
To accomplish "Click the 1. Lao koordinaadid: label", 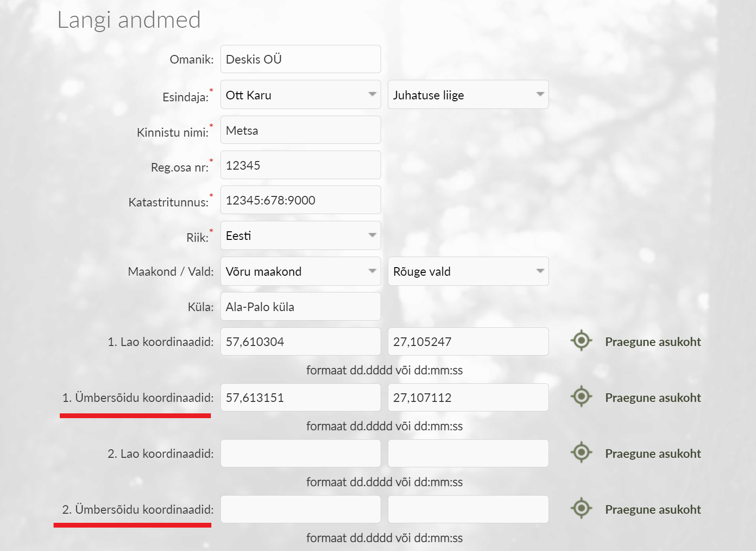I will (161, 342).
